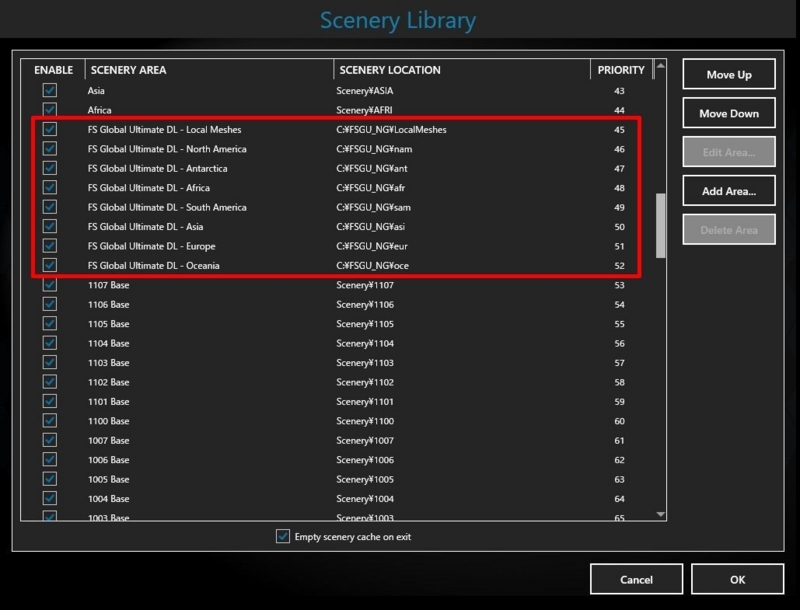
Task: Disable FS Global Ultimate DL - Europe checkbox
Action: click(x=49, y=245)
